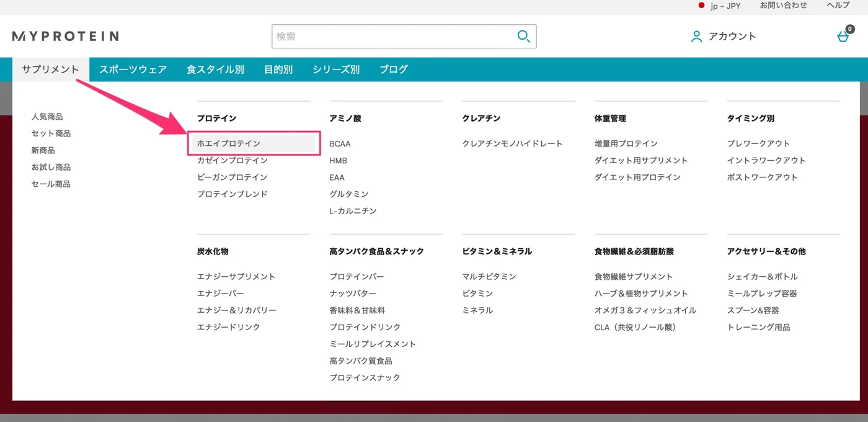
Task: Select CLA(共役リノール酸) item
Action: point(635,326)
